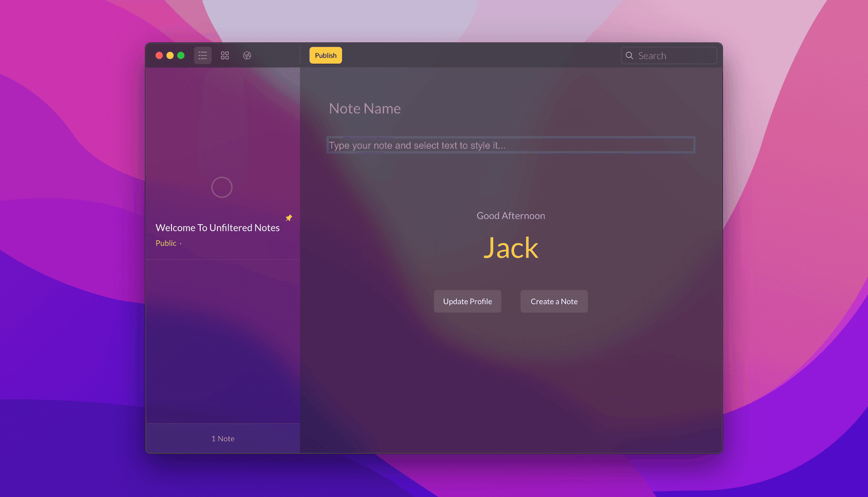Click the magnifier icon in search box
This screenshot has width=868, height=497.
629,55
